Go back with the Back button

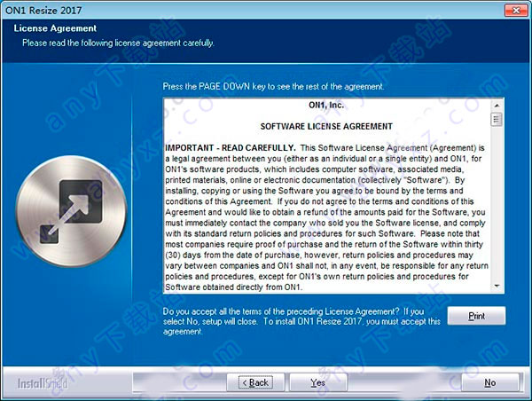[255, 382]
